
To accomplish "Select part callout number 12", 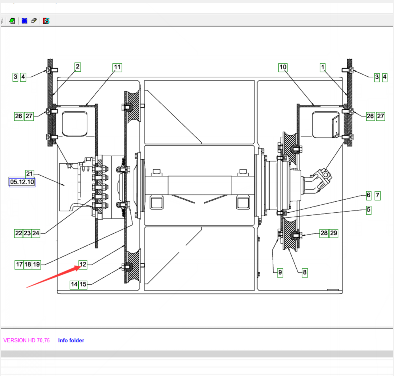I will pos(83,265).
